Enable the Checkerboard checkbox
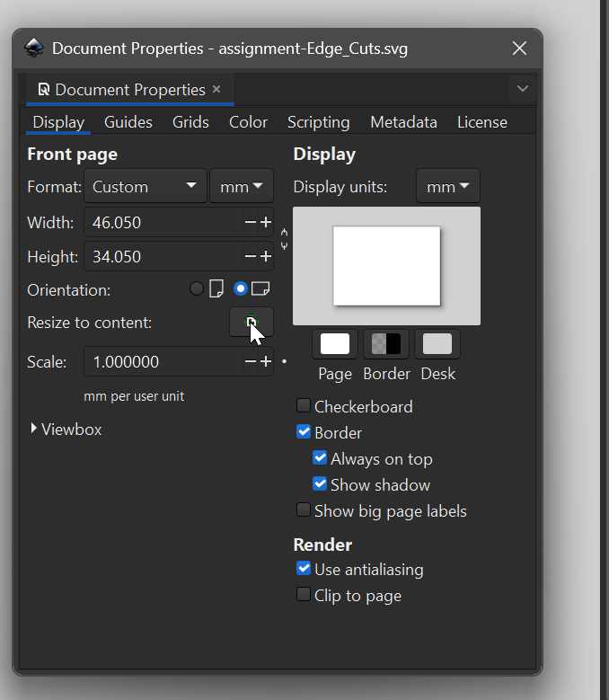609x700 pixels. (x=304, y=406)
